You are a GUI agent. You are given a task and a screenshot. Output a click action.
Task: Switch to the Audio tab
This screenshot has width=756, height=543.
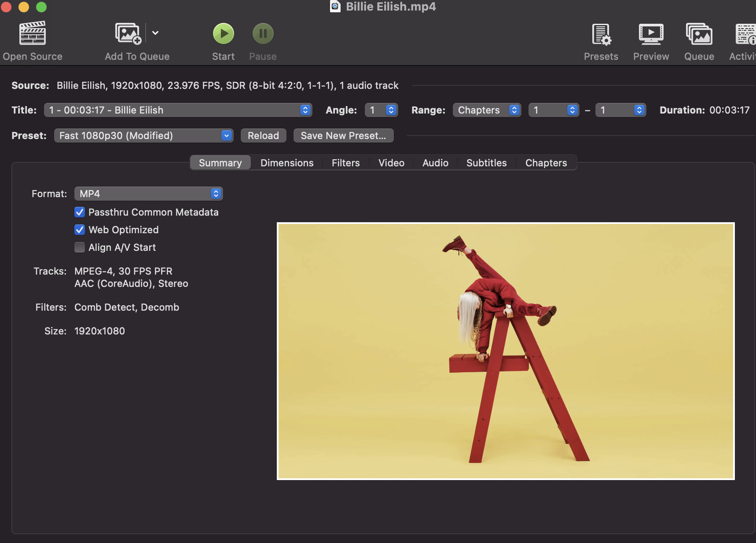(435, 163)
